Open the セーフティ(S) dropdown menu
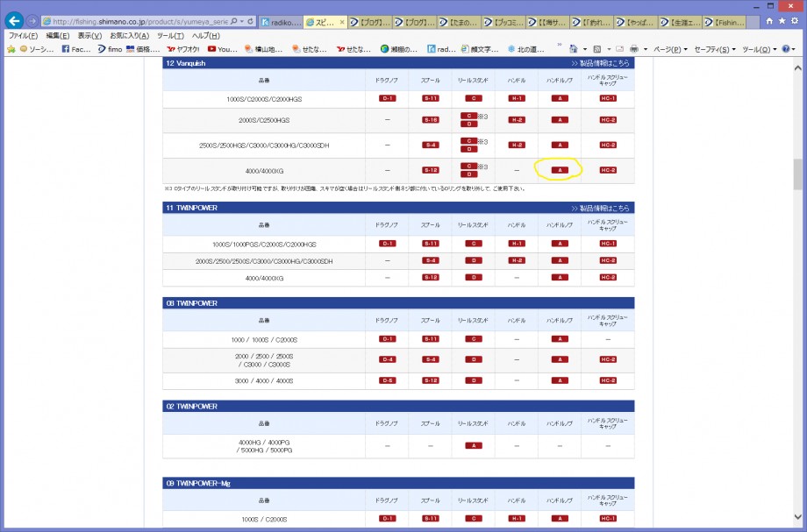Image resolution: width=807 pixels, height=532 pixels. [715, 49]
